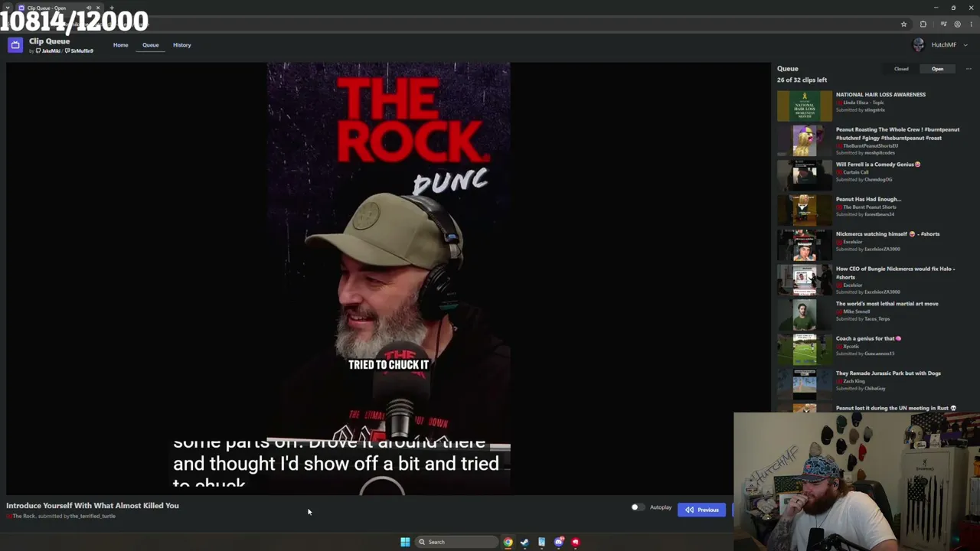Open Peanut lost it during the UN meeting clip
The image size is (980, 551).
(896, 408)
